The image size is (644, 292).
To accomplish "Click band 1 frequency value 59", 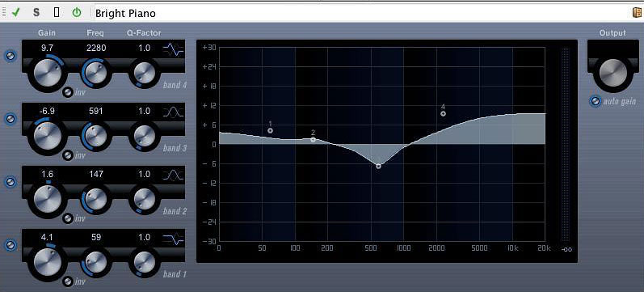I will [96, 237].
